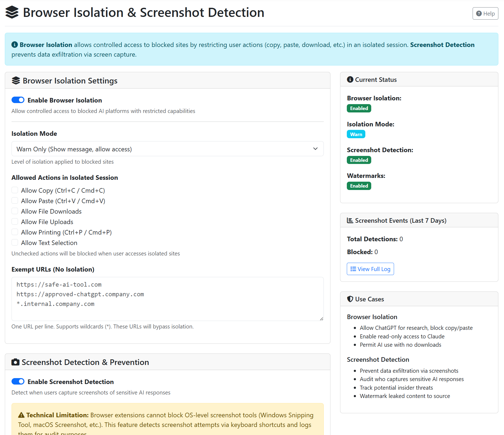The image size is (504, 435).
Task: Check the Allow Text Selection checkbox
Action: coord(15,242)
